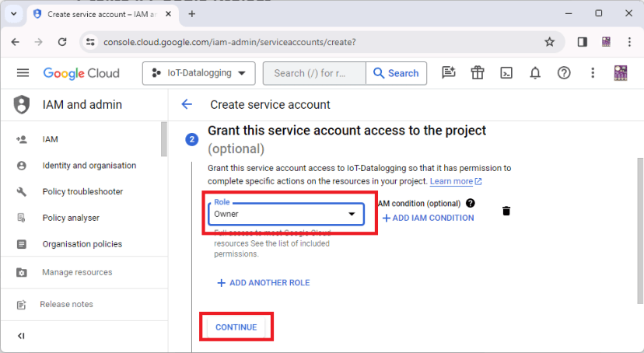
Task: Click the browser forward arrow
Action: [x=39, y=42]
